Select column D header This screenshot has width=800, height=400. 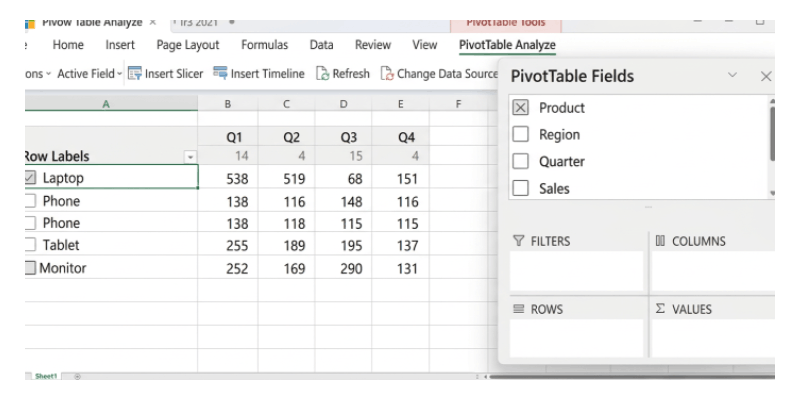343,104
